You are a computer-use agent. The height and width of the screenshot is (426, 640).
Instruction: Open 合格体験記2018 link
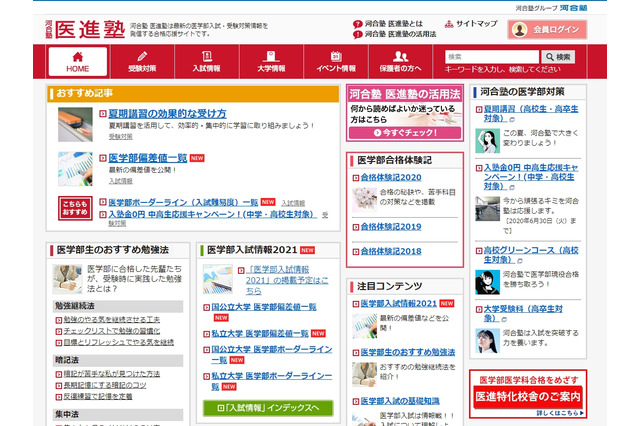391,251
